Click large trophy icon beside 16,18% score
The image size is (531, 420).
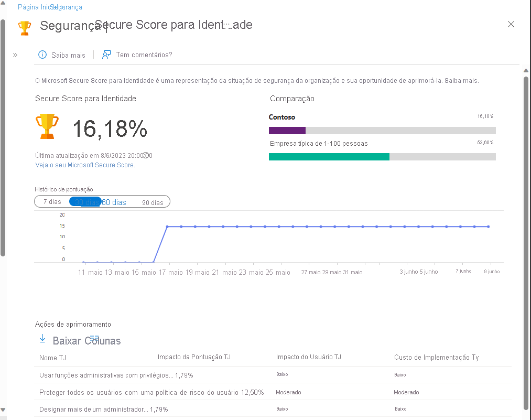pyautogui.click(x=47, y=126)
